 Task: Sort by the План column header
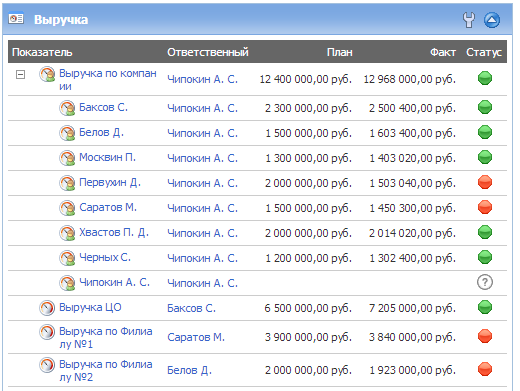coord(340,52)
